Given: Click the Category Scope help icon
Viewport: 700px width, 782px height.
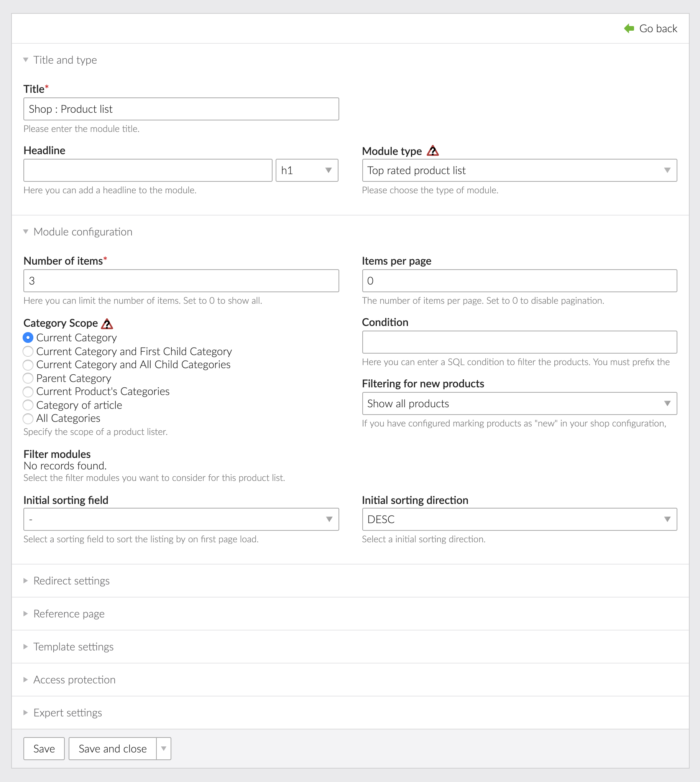Looking at the screenshot, I should (107, 324).
